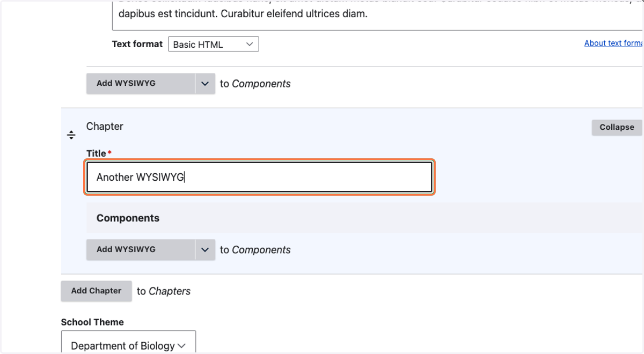Viewport: 644px width, 354px height.
Task: Click the Add Chapter button
Action: [96, 291]
